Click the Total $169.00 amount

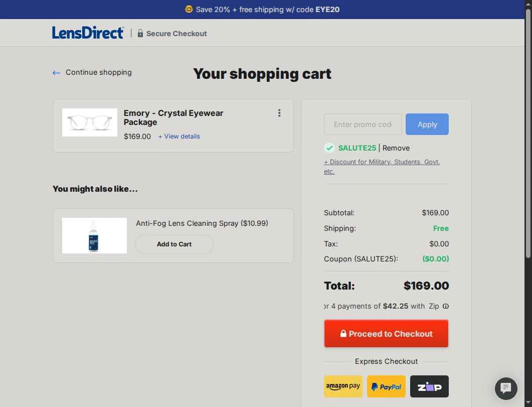(x=426, y=286)
